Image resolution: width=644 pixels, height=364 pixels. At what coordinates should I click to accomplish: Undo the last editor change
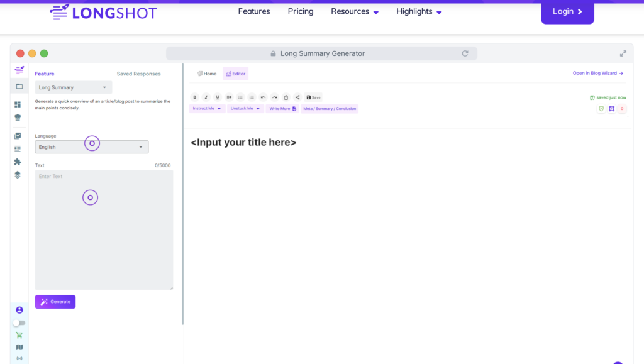tap(263, 97)
